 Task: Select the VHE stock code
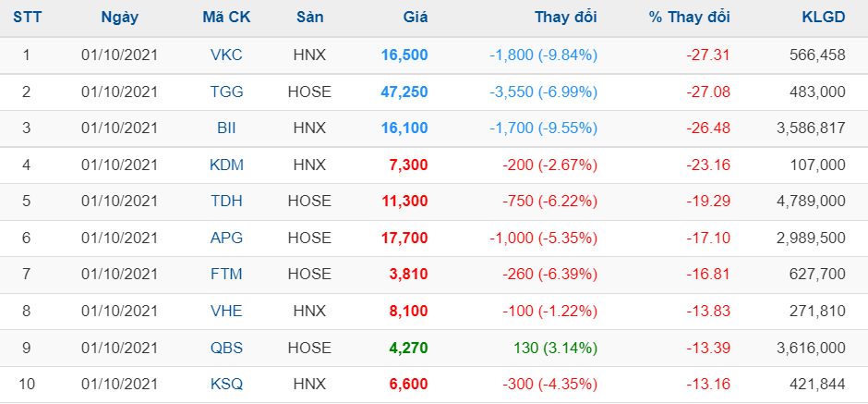click(x=226, y=311)
